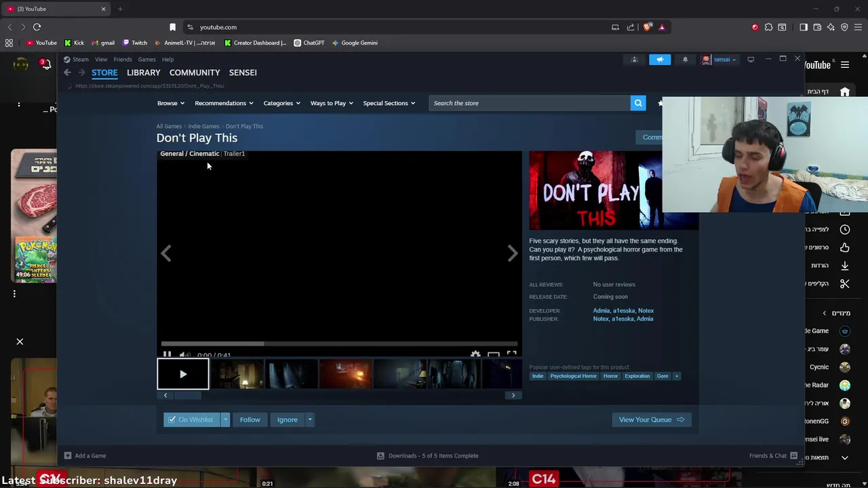Open the Help menu in Steam
Viewport: 868px width, 488px height.
pos(167,59)
